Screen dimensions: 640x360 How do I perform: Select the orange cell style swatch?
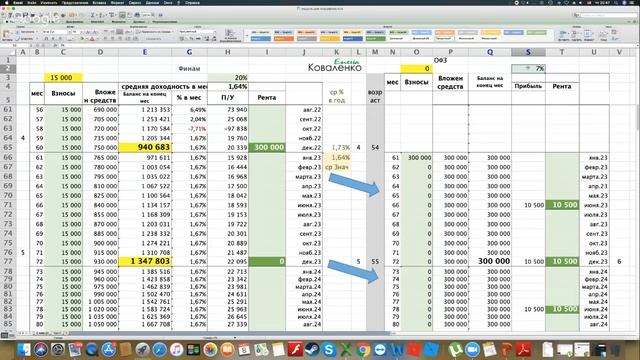pyautogui.click(x=284, y=38)
